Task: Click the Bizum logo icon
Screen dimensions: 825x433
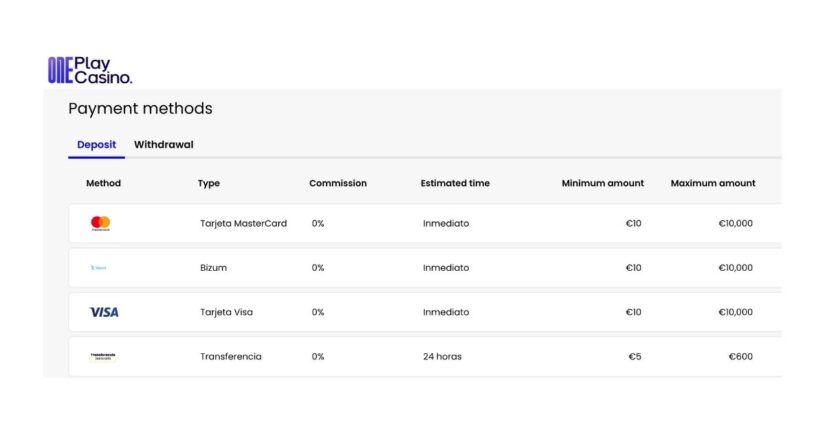Action: point(98,268)
